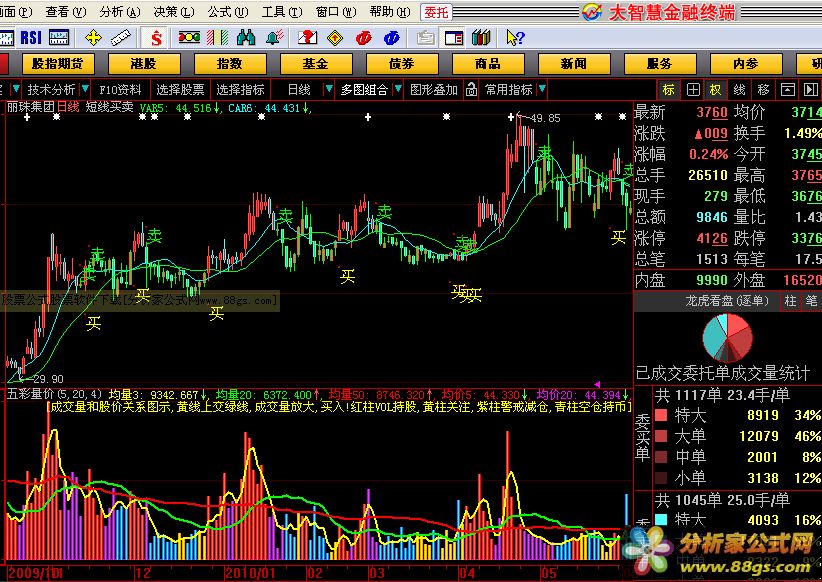
Task: Click the 技术分析 button
Action: click(51, 90)
